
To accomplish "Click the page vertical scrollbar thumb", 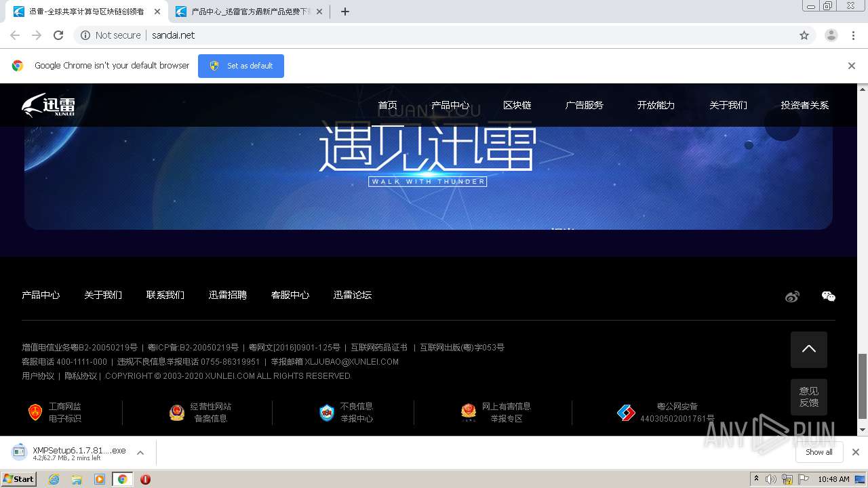I will (x=863, y=386).
